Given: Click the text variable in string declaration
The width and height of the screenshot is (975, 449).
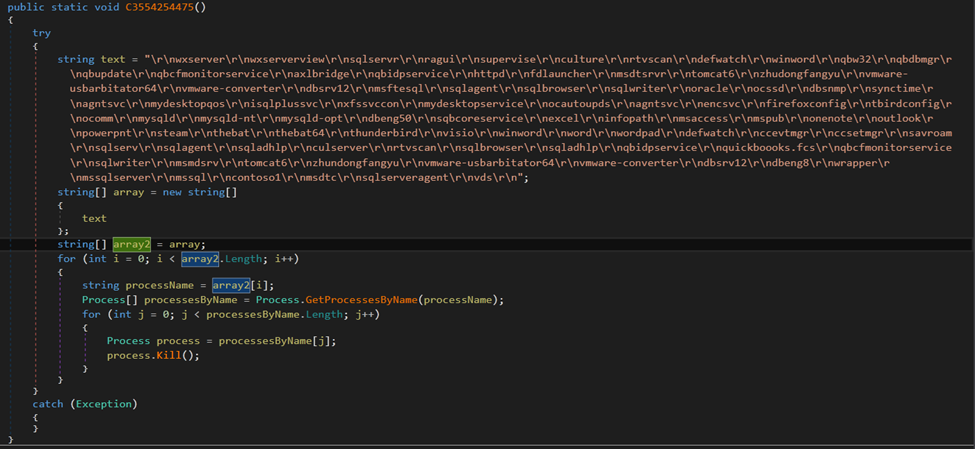Looking at the screenshot, I should click(x=112, y=59).
